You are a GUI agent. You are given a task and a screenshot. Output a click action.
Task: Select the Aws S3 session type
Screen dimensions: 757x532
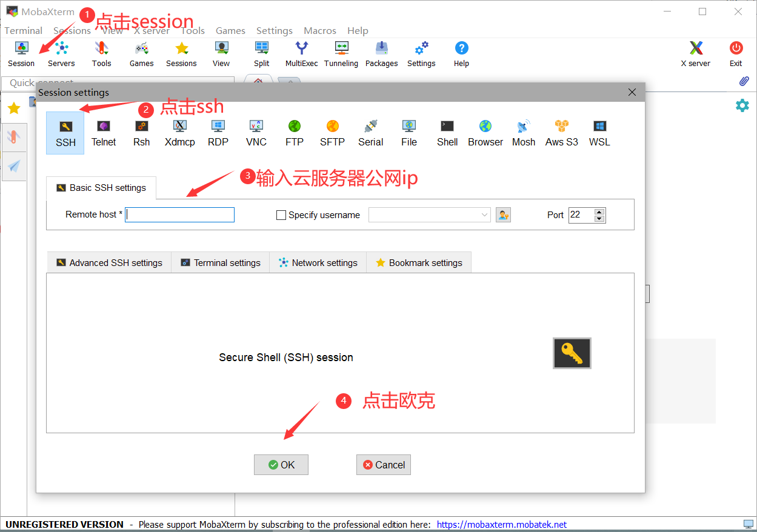tap(562, 133)
